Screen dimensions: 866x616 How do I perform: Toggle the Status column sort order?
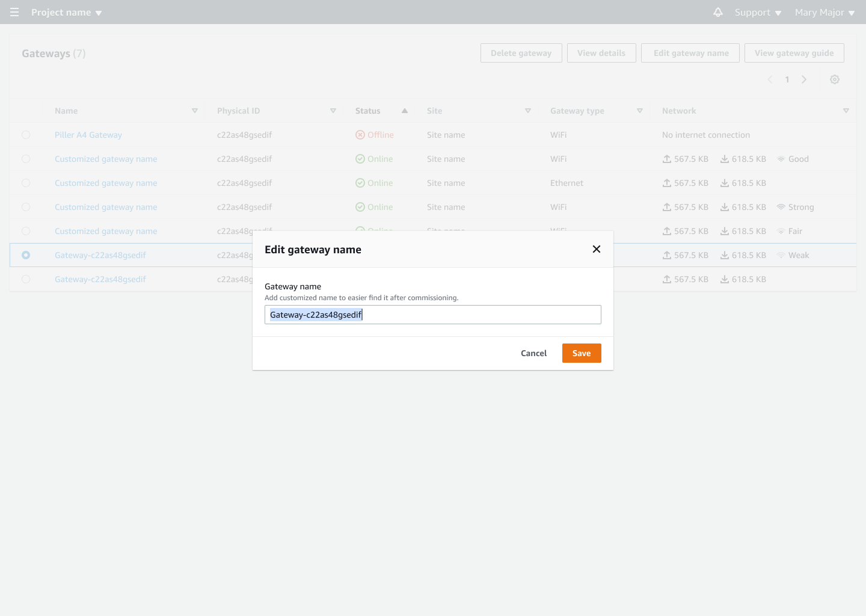[404, 111]
